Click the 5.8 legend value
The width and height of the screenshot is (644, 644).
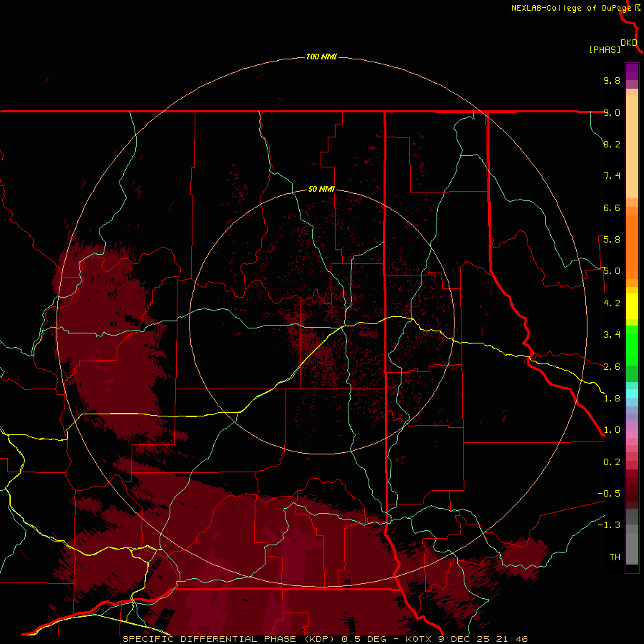pyautogui.click(x=612, y=240)
